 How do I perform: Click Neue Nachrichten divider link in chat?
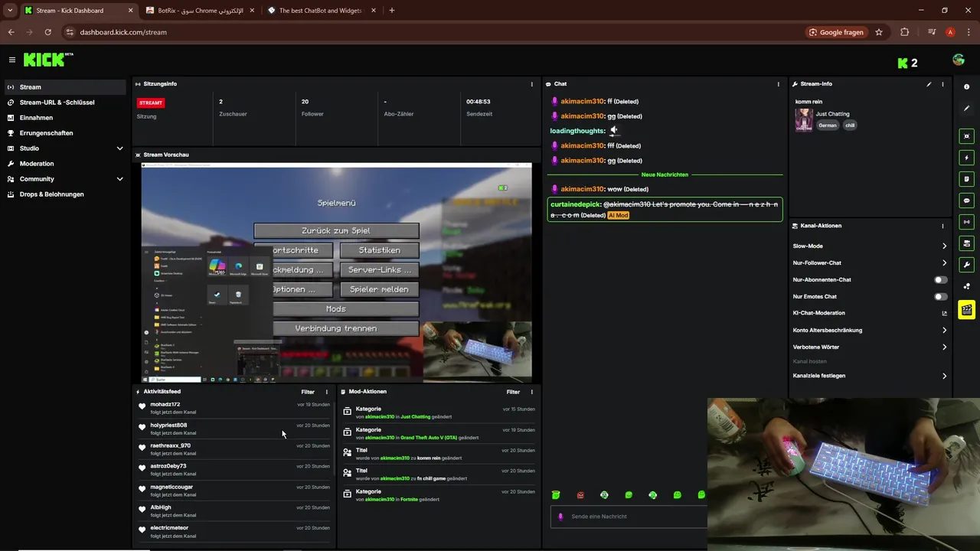click(x=665, y=174)
